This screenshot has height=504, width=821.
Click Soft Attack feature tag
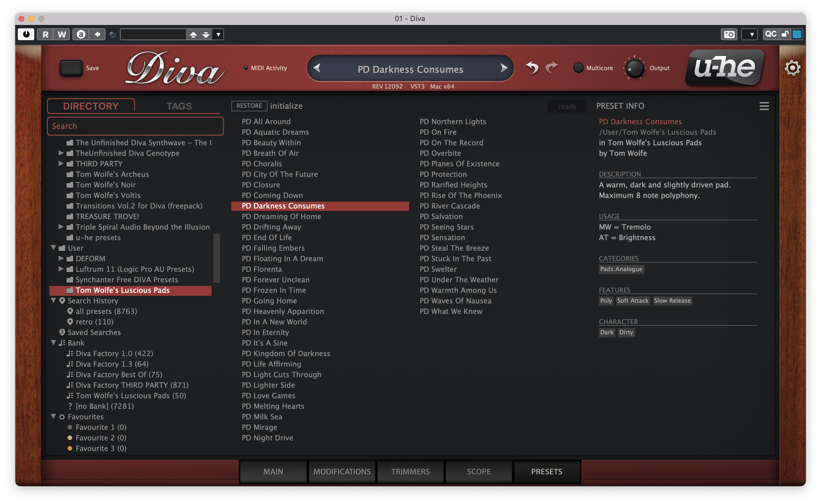tap(632, 301)
